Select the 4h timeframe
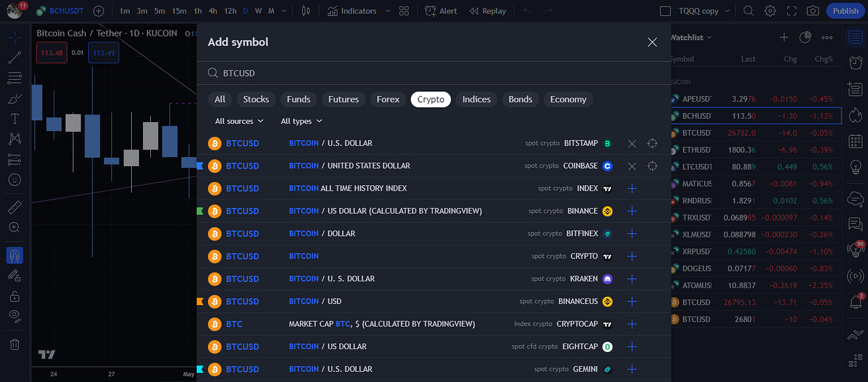 tap(213, 11)
